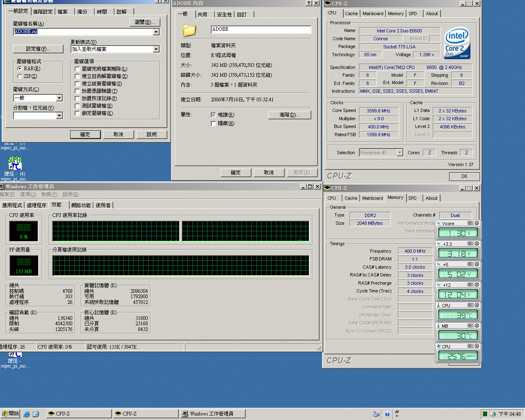Open Options menu in Task Manager
This screenshot has width=525, height=420.
point(28,194)
